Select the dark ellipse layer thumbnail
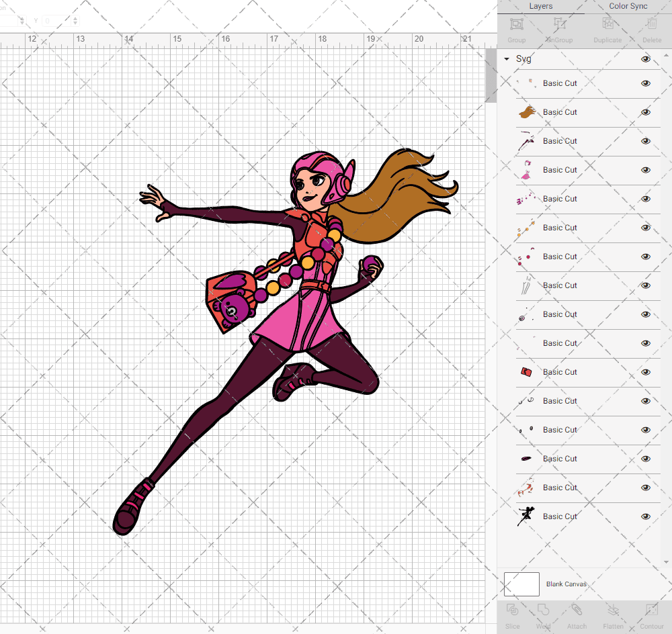 [526, 459]
